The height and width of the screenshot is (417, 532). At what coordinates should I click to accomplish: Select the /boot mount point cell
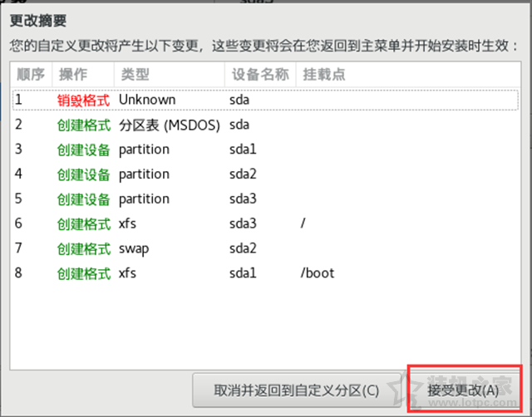pyautogui.click(x=318, y=273)
